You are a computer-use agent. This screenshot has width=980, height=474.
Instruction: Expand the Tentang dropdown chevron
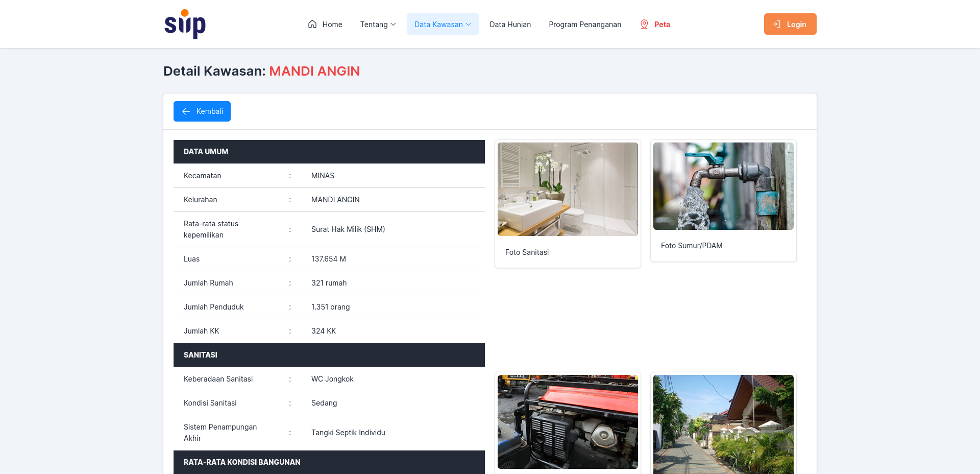(x=393, y=25)
